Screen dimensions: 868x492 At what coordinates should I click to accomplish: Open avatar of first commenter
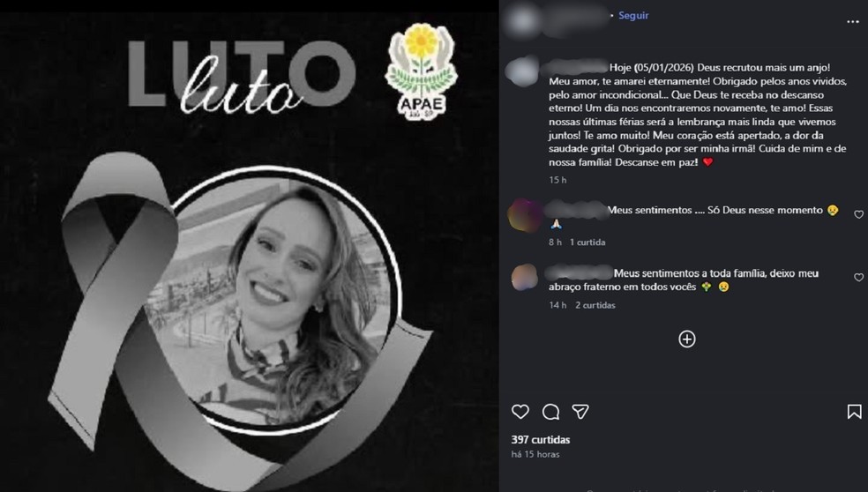[524, 215]
